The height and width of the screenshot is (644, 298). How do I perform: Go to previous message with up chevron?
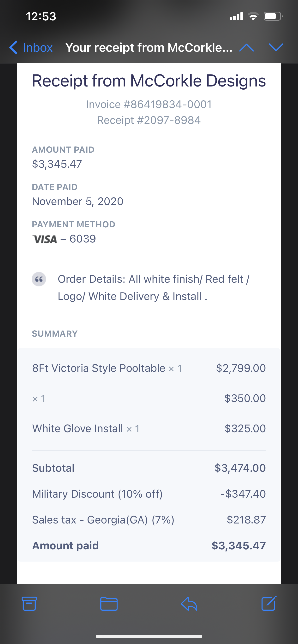pyautogui.click(x=246, y=47)
